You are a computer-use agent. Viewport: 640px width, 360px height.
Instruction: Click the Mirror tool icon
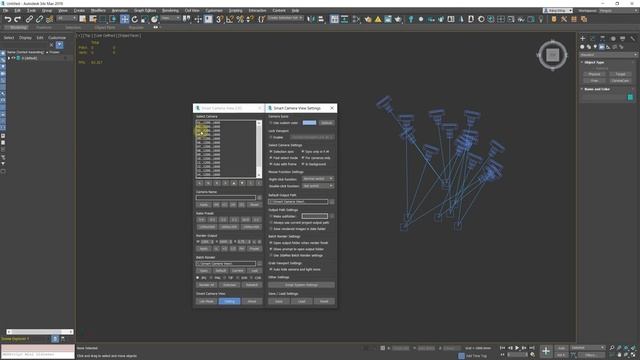pos(311,19)
